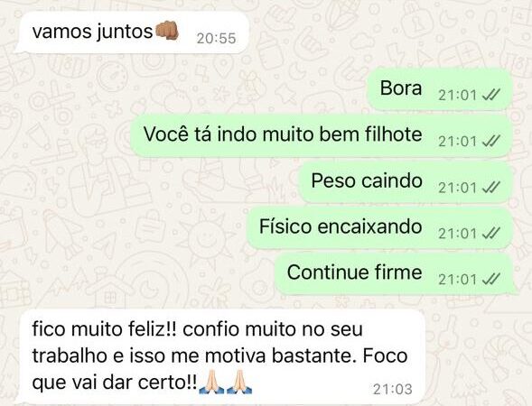Select the "Físico encaixando" message bubble
Viewport: 532px width, 406px height.
[x=379, y=227]
